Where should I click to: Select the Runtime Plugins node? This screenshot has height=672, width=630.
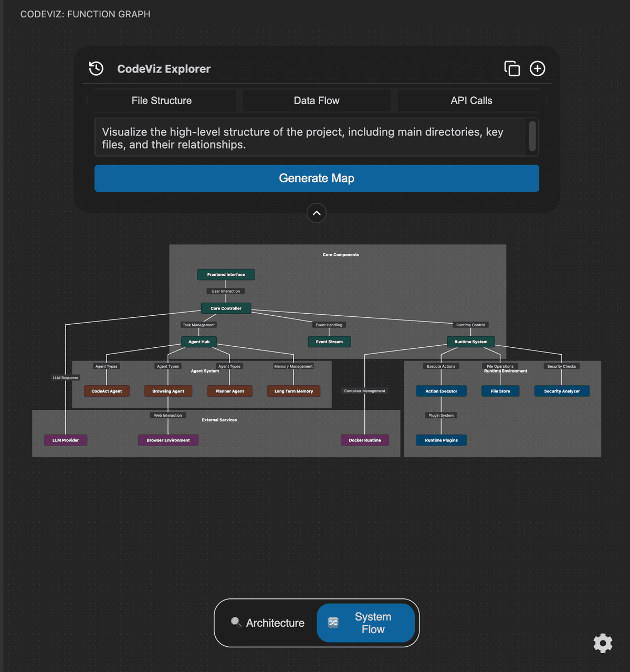(441, 440)
